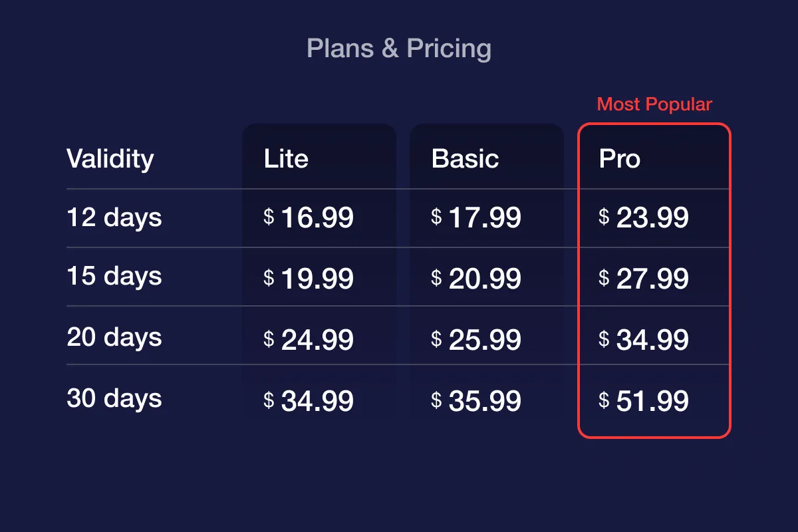Click the Validity column header
The height and width of the screenshot is (532, 798).
click(x=110, y=160)
